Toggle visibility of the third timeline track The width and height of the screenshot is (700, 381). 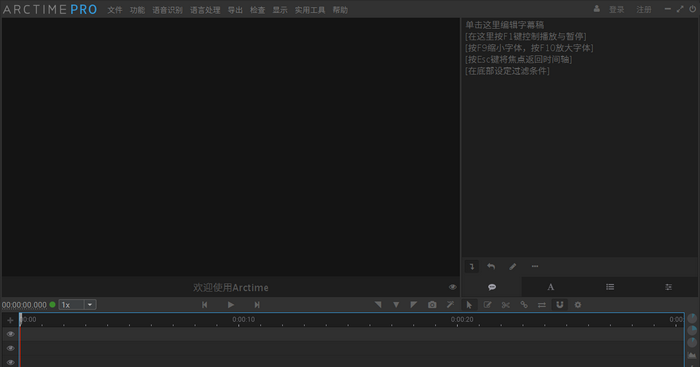pos(10,362)
